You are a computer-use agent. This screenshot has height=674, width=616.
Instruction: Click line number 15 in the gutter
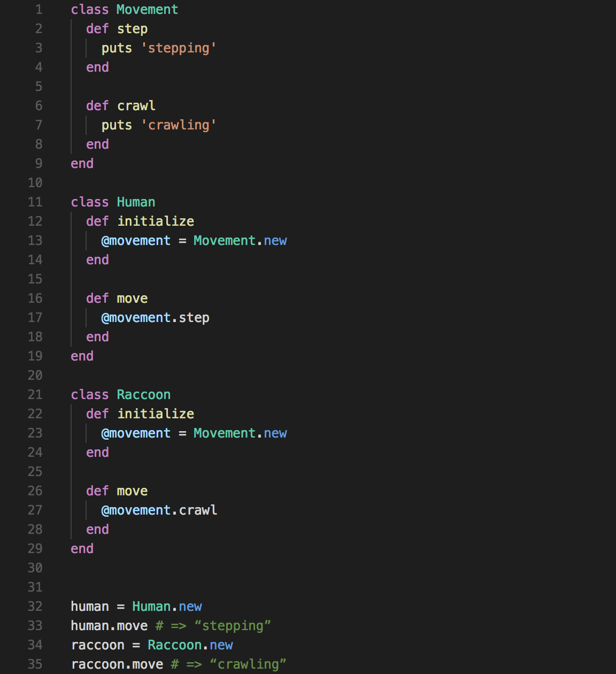coord(35,279)
